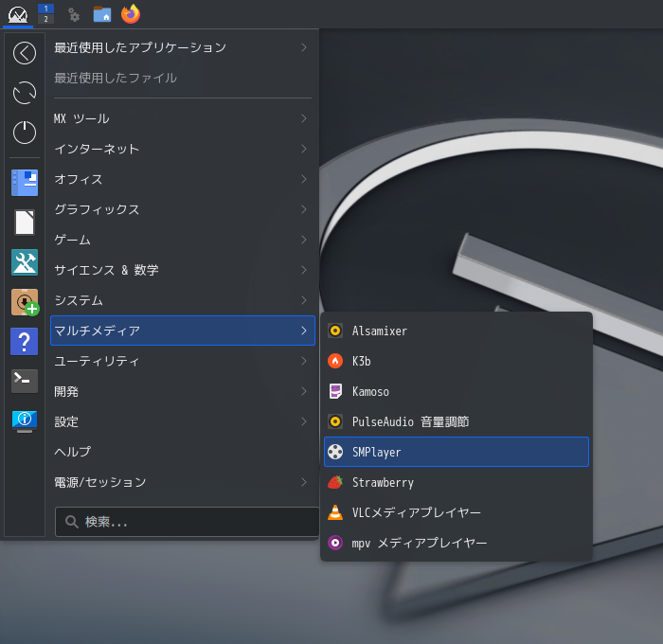663x644 pixels.
Task: Expand the インターネット category
Action: coord(183,149)
